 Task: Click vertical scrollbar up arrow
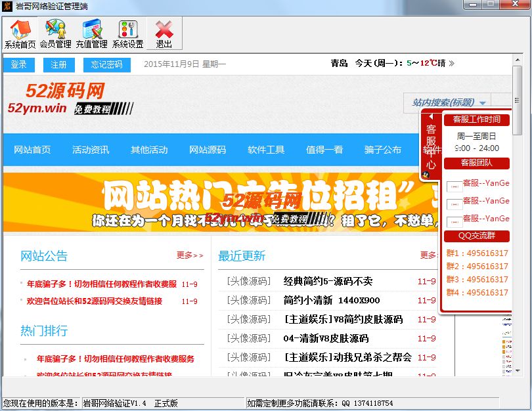pos(518,60)
